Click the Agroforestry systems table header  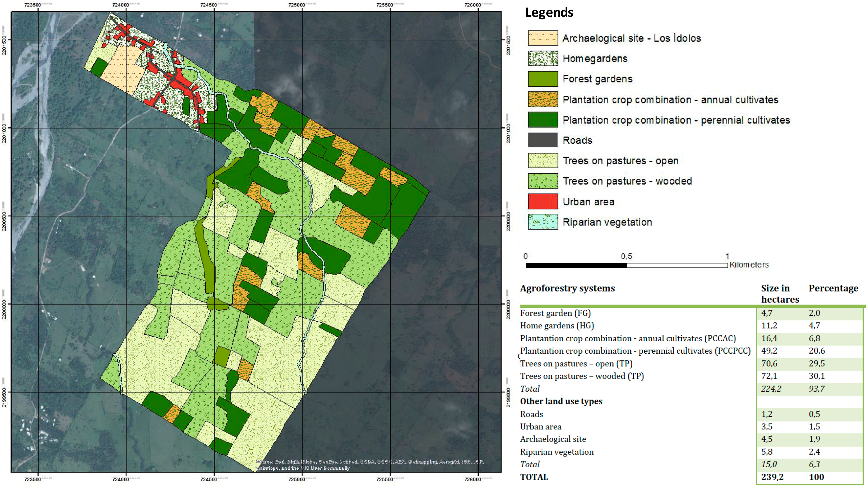coord(567,288)
